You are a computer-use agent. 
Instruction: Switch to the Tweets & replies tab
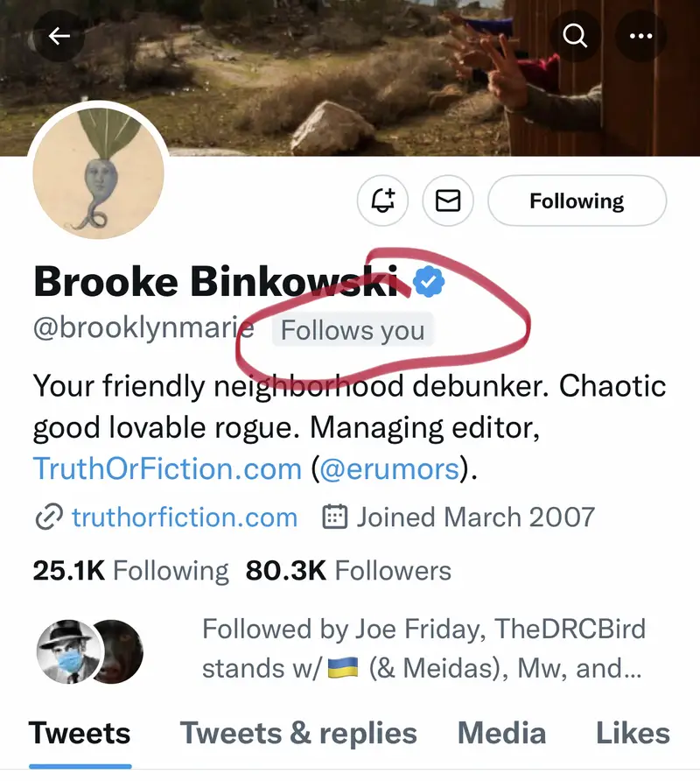click(298, 733)
